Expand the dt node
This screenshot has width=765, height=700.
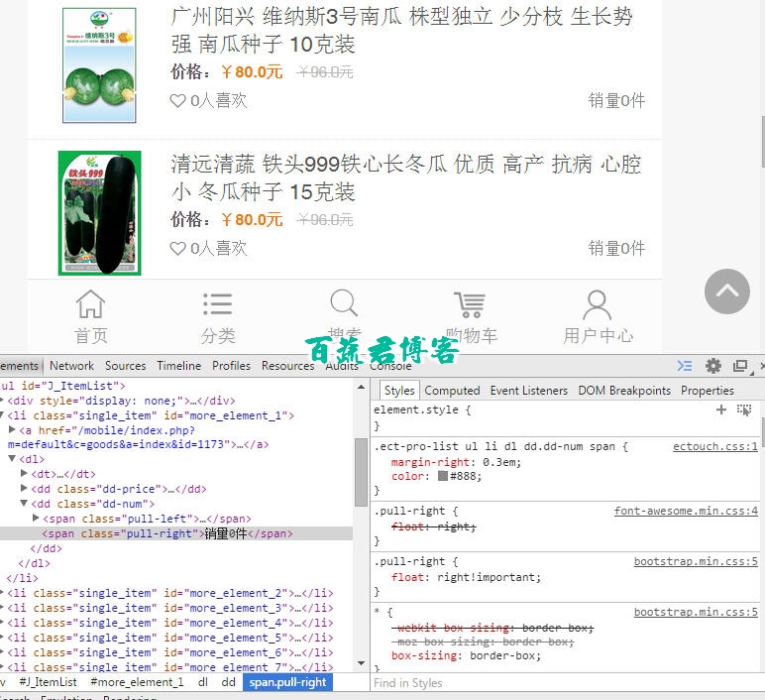point(24,473)
